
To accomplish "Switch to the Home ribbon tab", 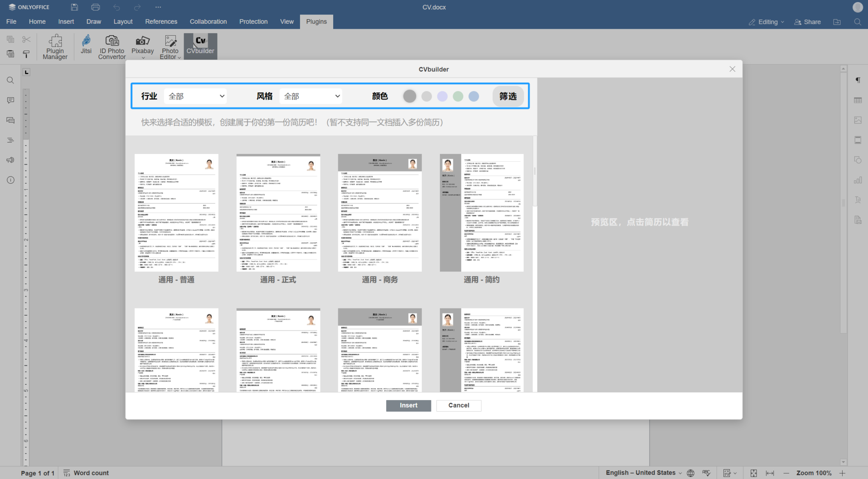I will (x=37, y=21).
